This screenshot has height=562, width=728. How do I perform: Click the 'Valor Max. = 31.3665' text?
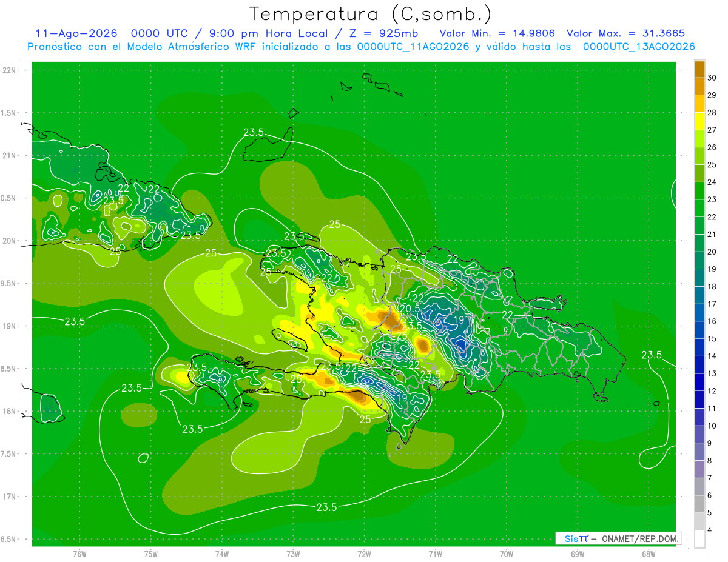626,33
